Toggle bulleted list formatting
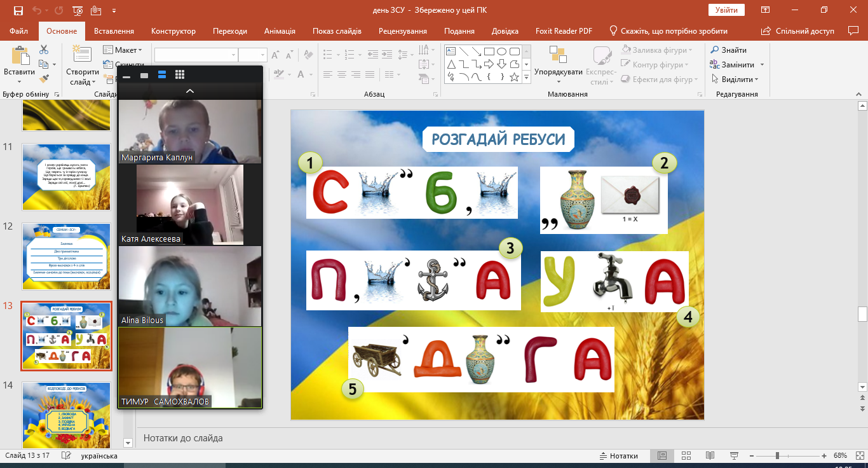This screenshot has width=868, height=468. click(x=329, y=55)
